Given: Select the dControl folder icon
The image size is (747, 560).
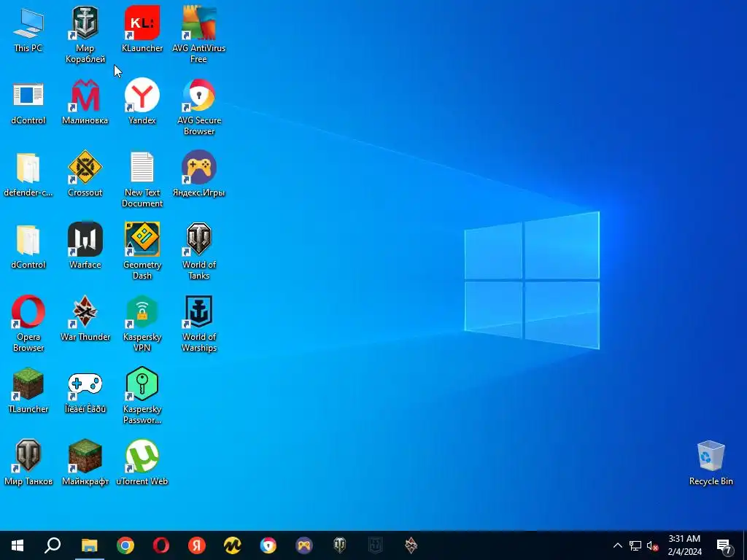Looking at the screenshot, I should [x=28, y=247].
